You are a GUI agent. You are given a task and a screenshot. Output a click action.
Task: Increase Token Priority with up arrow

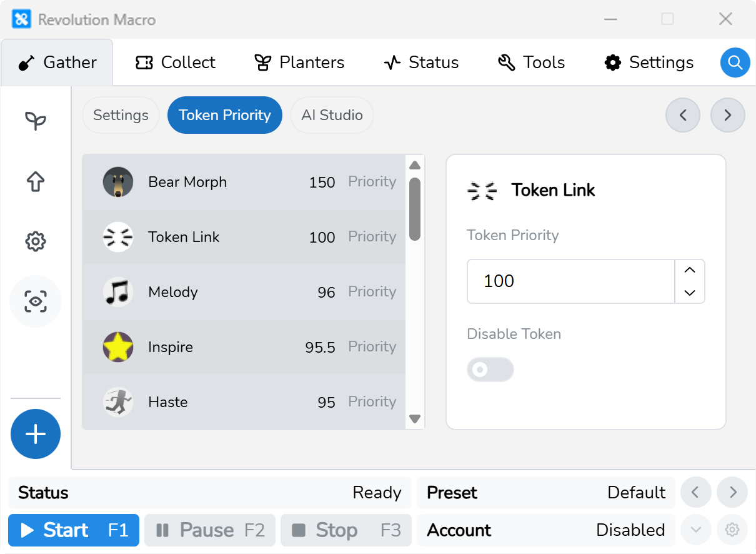[690, 270]
